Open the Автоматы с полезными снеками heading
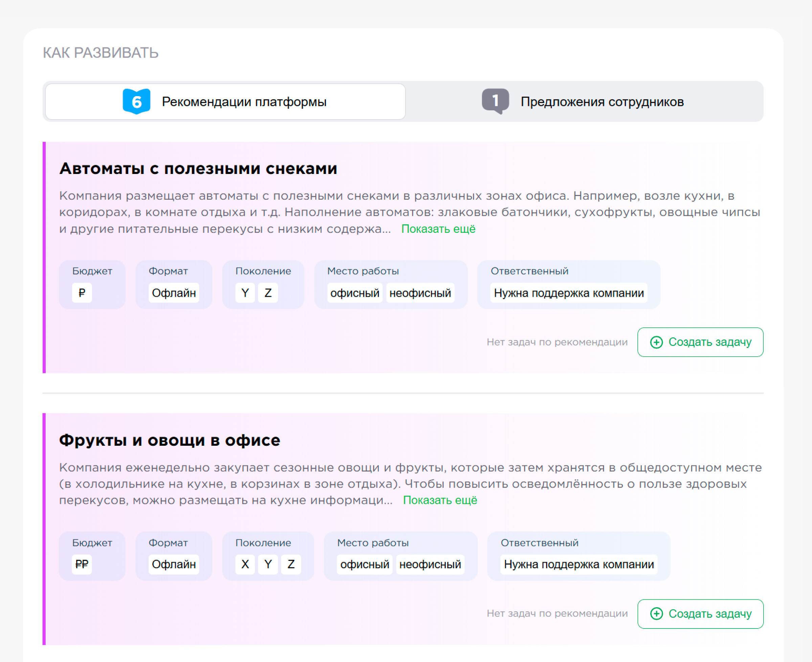 click(x=198, y=169)
